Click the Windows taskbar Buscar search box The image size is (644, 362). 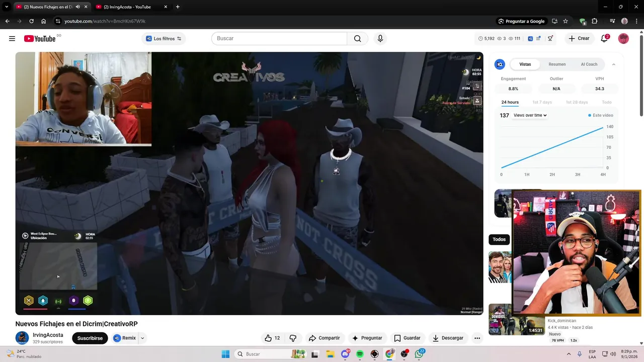tap(270, 354)
